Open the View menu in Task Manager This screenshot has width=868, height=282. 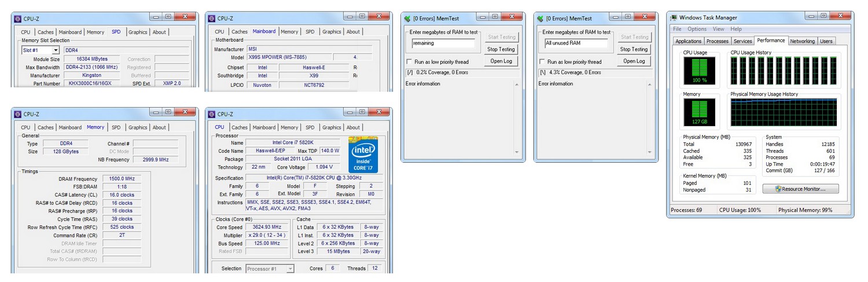coord(719,29)
